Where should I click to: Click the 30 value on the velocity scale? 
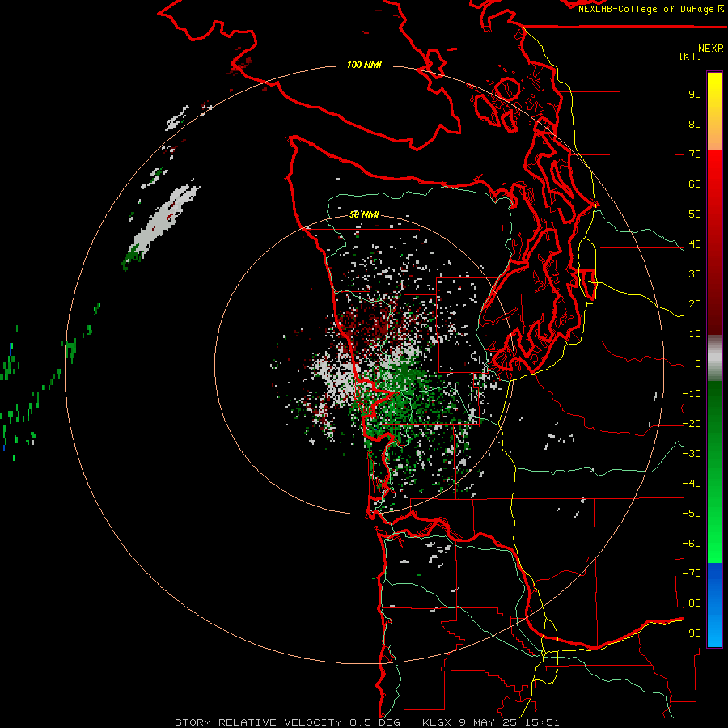[x=695, y=274]
